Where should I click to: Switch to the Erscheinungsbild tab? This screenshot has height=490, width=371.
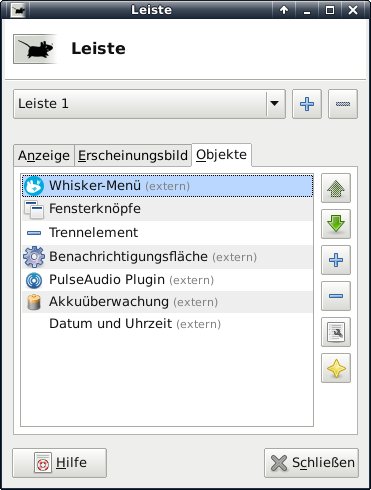click(133, 155)
